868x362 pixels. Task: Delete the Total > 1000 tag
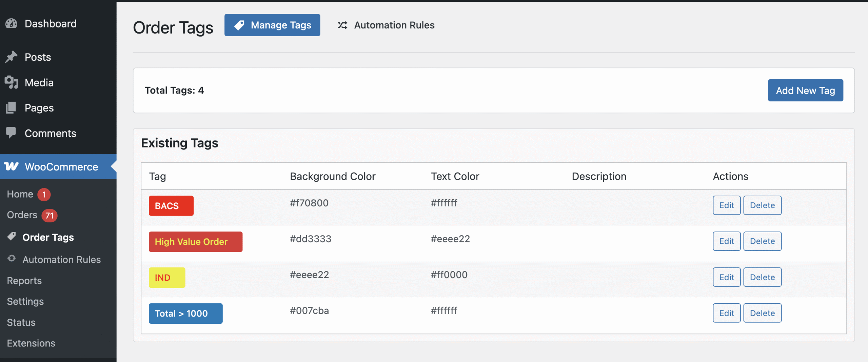pos(762,313)
